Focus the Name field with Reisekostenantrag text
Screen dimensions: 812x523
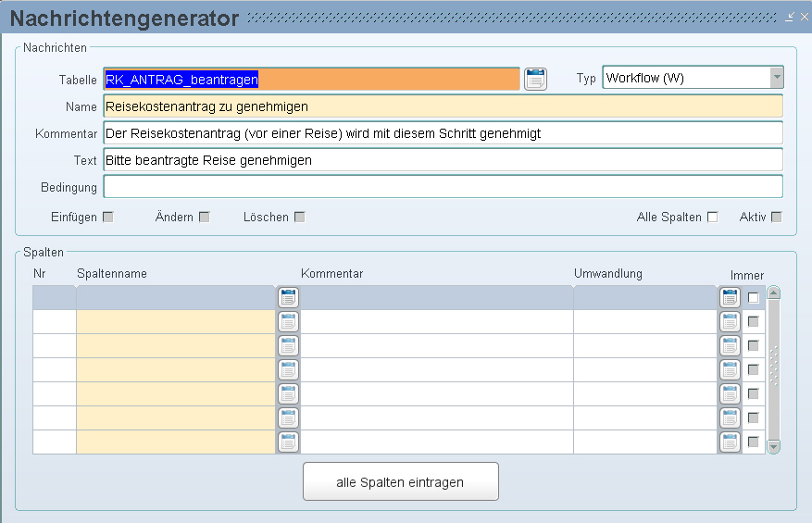click(x=443, y=106)
